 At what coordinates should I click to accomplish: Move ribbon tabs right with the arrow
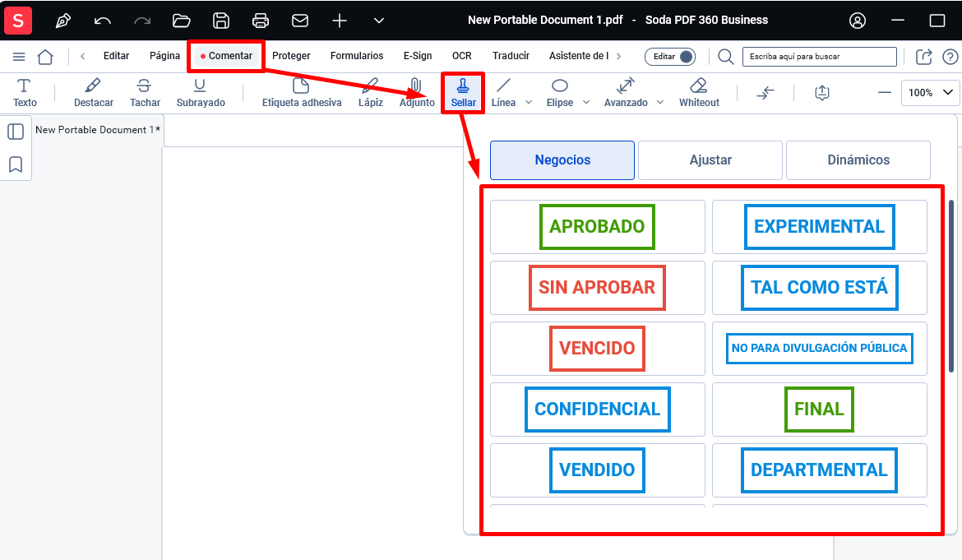click(619, 56)
